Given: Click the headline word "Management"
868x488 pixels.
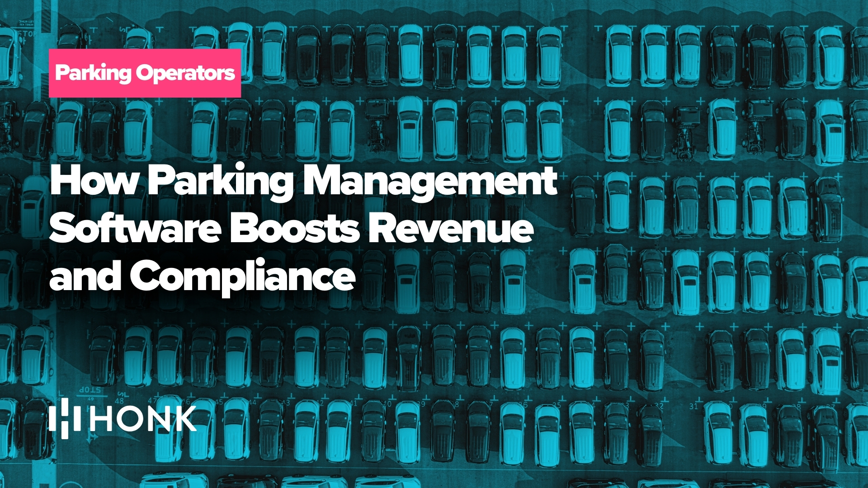Looking at the screenshot, I should [429, 181].
